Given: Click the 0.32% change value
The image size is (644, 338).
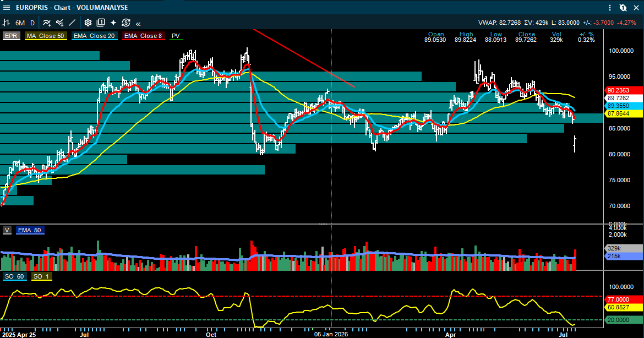Looking at the screenshot, I should (x=586, y=40).
